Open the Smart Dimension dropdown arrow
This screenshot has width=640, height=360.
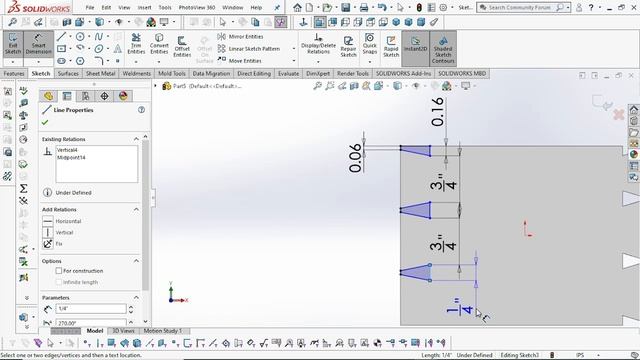tap(38, 62)
